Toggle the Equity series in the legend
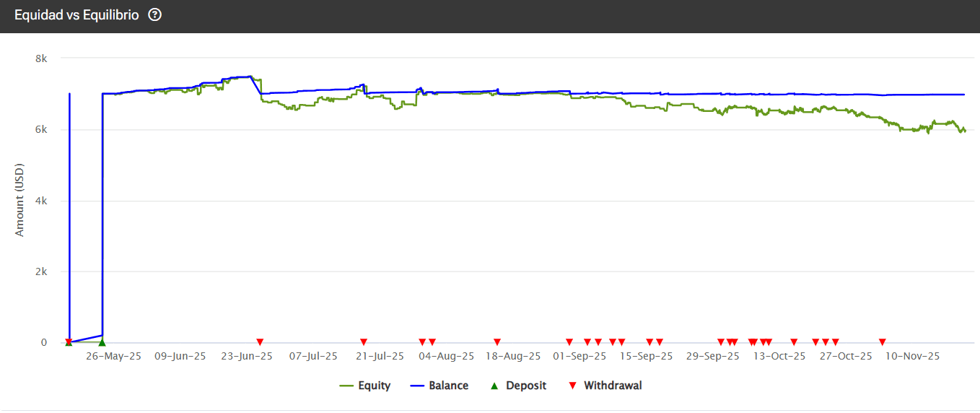Viewport: 980px width, 413px height. pyautogui.click(x=365, y=386)
